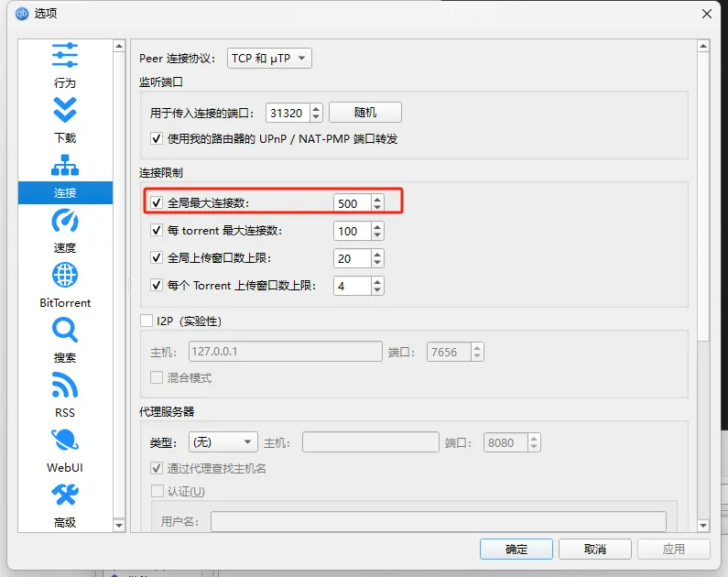
Task: Enable the I2P (实验性) checkbox
Action: tap(147, 321)
